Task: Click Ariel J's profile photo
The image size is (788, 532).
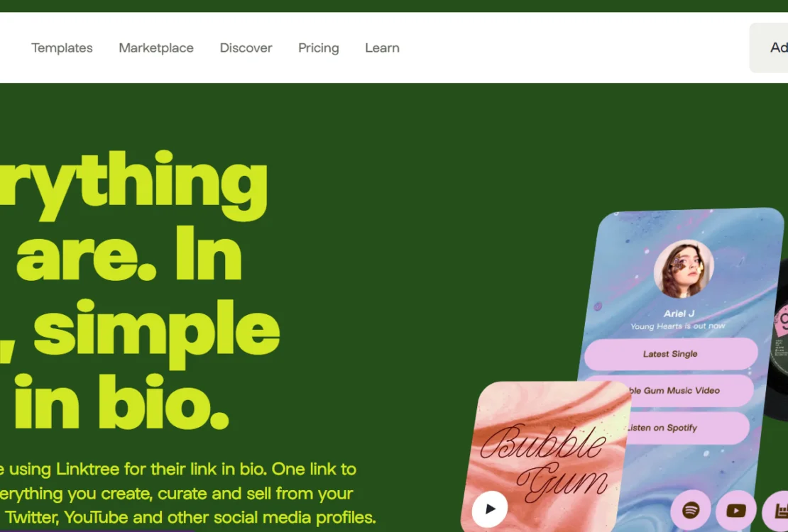Action: [684, 270]
